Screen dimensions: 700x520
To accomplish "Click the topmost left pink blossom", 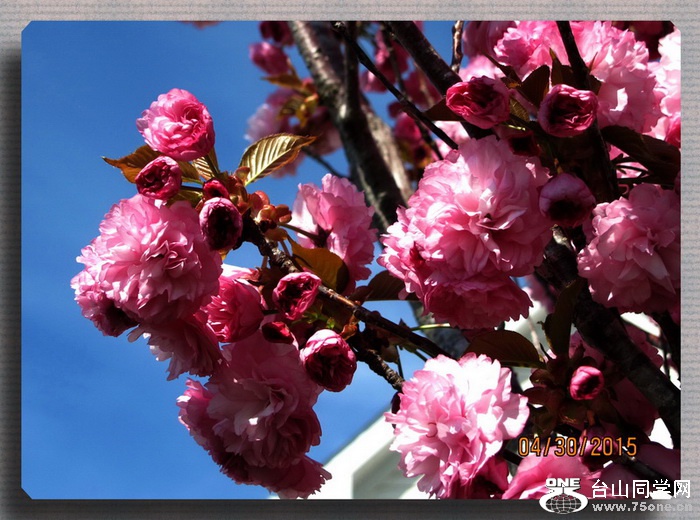I will pyautogui.click(x=176, y=124).
